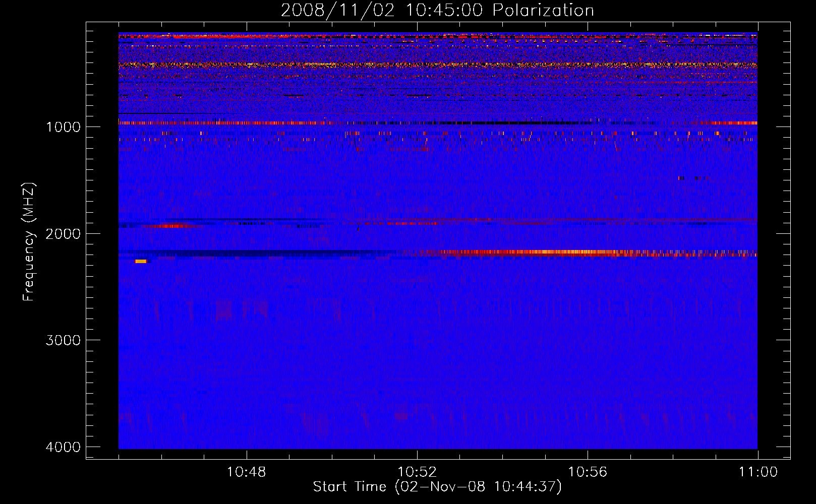Click the 10:56 time tick label
The height and width of the screenshot is (504, 816).
click(588, 472)
